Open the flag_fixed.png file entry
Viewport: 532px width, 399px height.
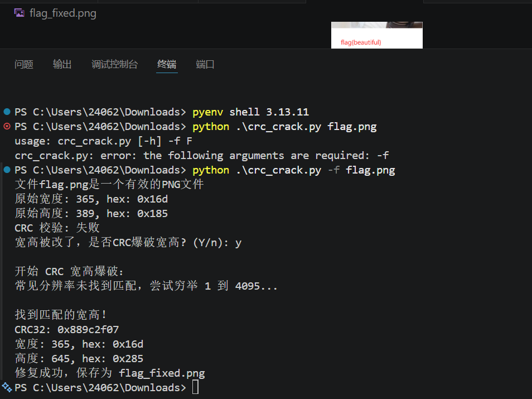click(x=55, y=13)
